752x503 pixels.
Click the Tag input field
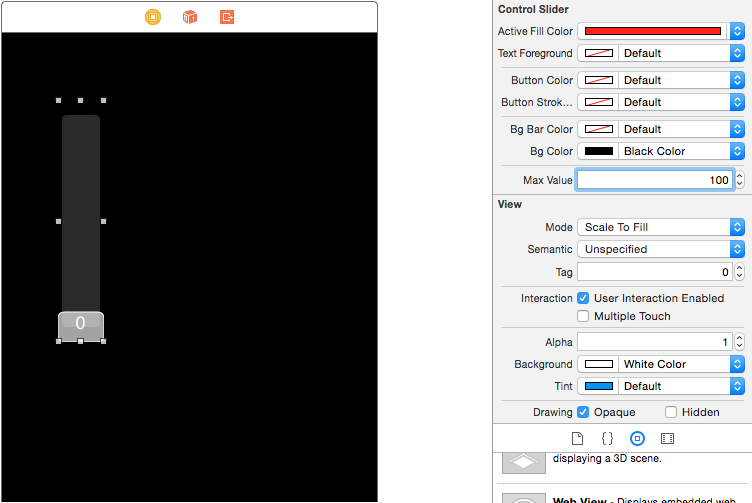(x=655, y=272)
